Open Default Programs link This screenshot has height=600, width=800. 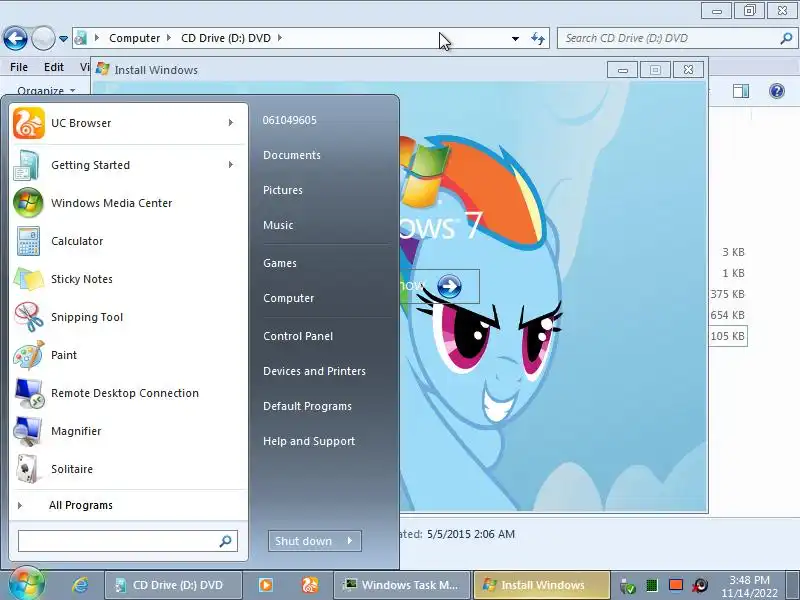click(x=307, y=406)
